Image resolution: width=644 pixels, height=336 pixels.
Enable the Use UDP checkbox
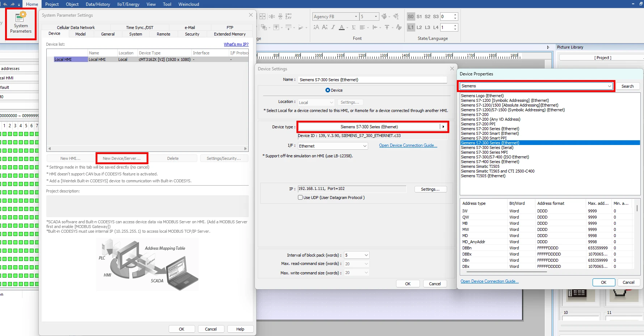300,198
